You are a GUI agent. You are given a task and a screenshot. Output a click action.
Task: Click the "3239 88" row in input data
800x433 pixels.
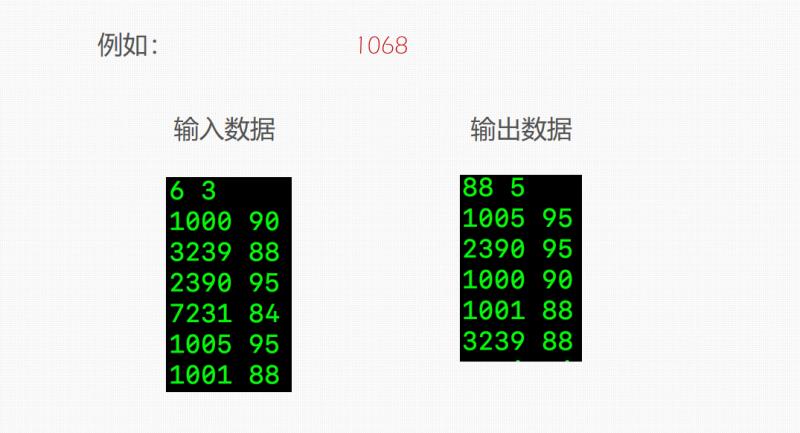click(x=225, y=253)
